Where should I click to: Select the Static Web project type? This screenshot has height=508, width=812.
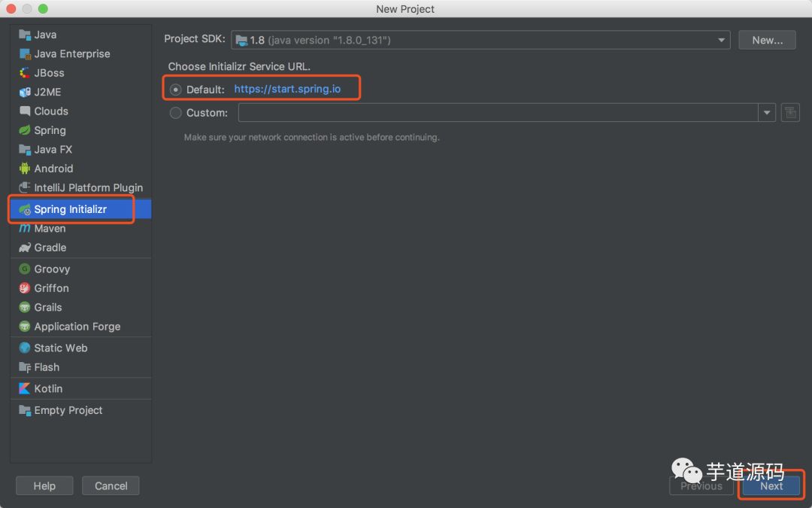[x=60, y=348]
